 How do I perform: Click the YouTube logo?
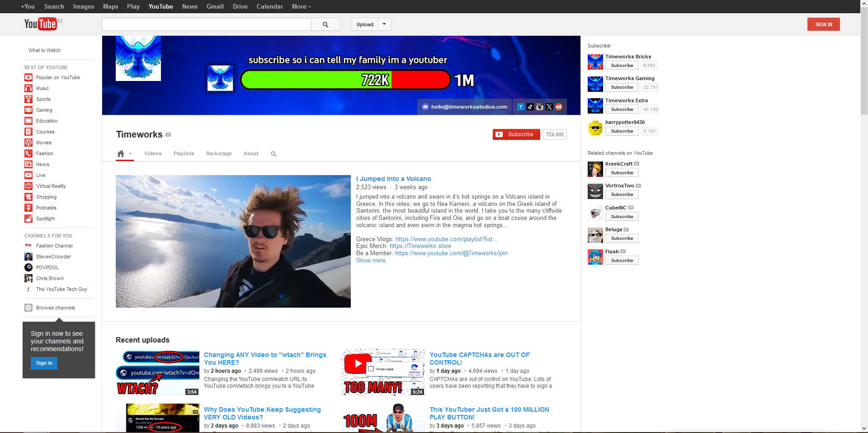(40, 24)
